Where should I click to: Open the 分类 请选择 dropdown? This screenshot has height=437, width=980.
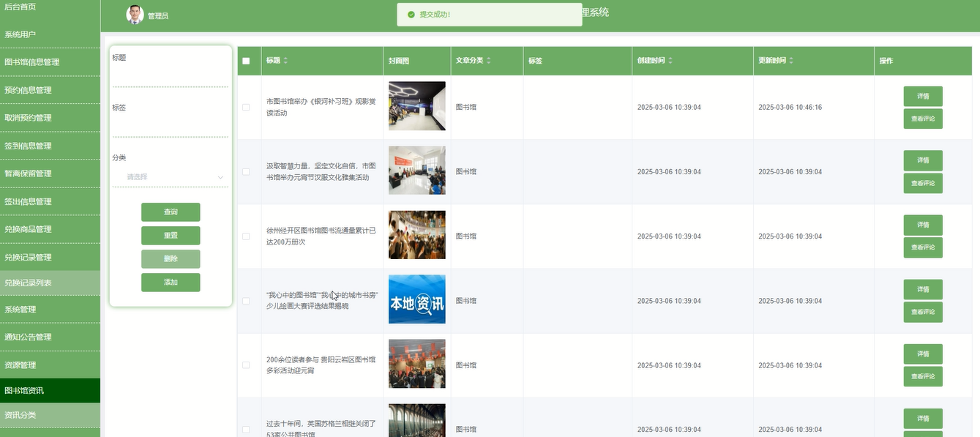pos(171,177)
